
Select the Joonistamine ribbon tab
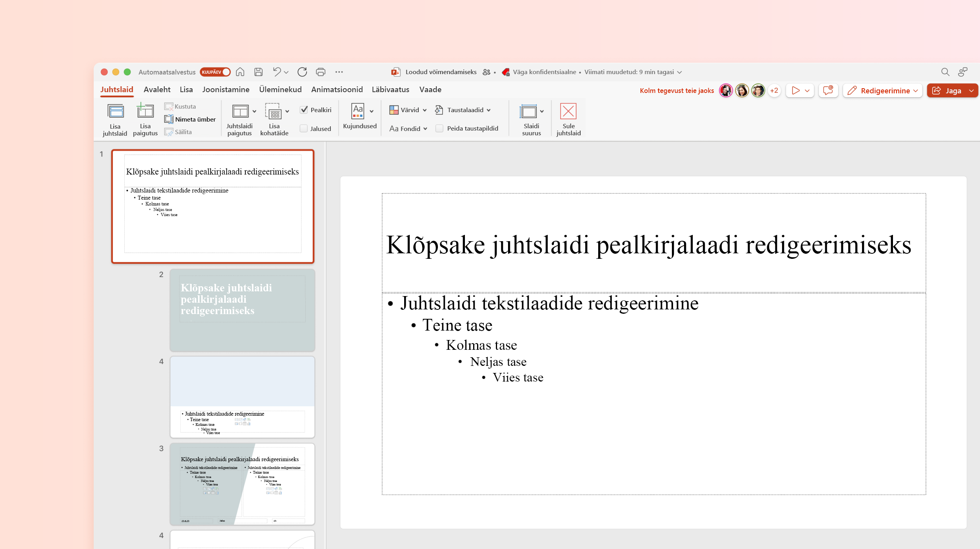click(x=225, y=89)
